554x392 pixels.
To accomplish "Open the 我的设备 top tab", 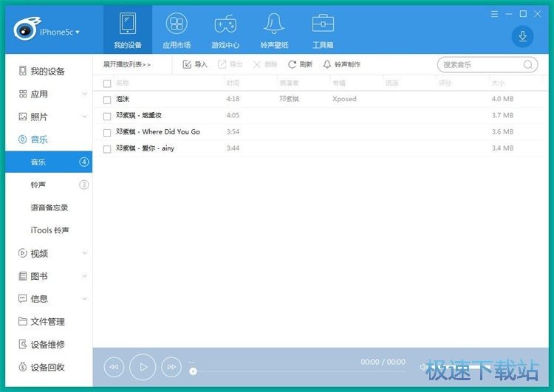I will click(128, 30).
